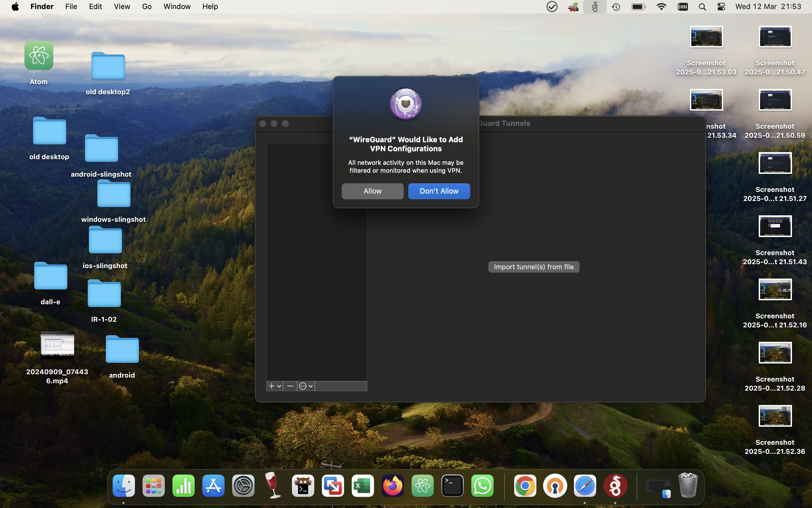Screen dimensions: 812x508
Task: Click Import tunnel(s) from file button
Action: coord(533,267)
